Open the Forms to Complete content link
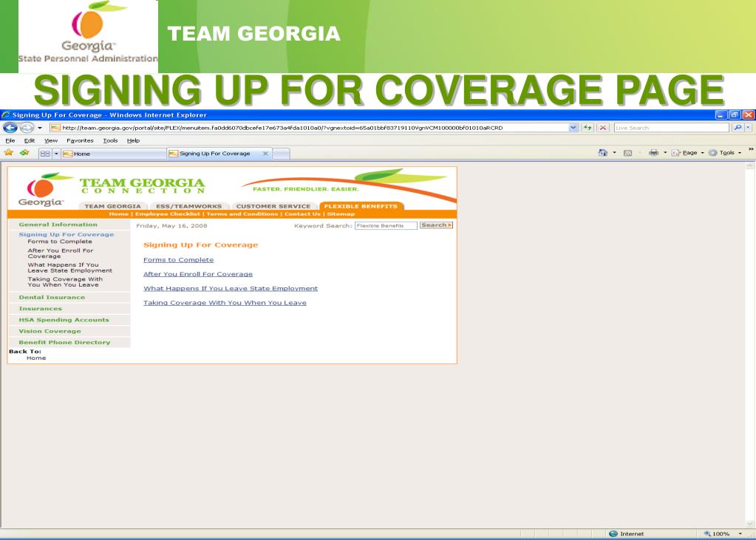 click(x=178, y=260)
